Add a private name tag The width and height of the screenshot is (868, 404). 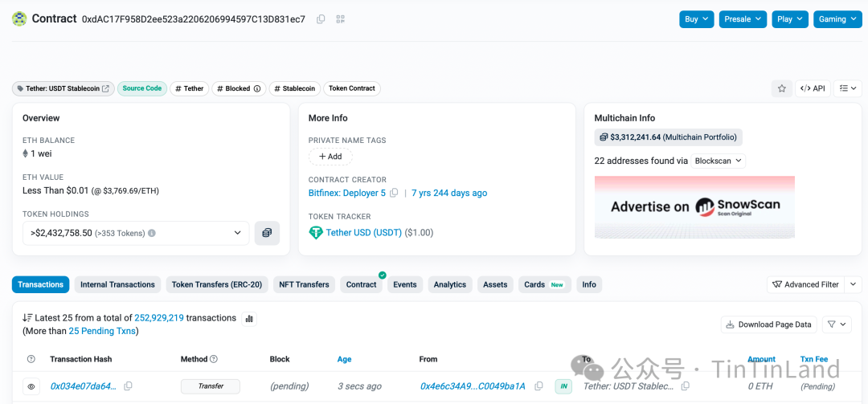coord(330,157)
